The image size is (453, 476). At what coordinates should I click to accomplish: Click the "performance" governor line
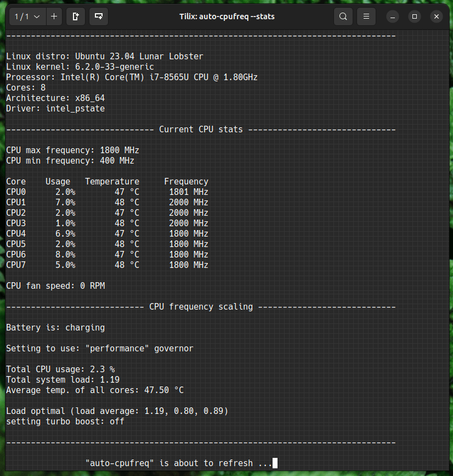[x=100, y=349]
